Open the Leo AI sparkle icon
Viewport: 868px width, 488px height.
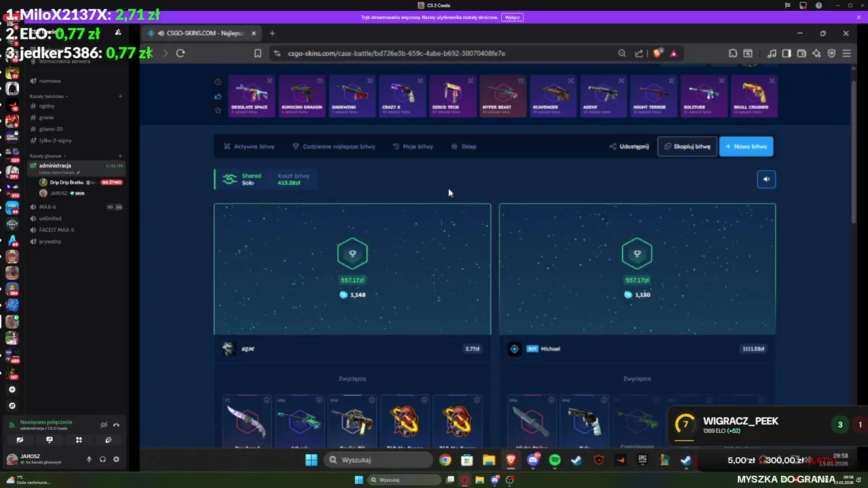(816, 53)
